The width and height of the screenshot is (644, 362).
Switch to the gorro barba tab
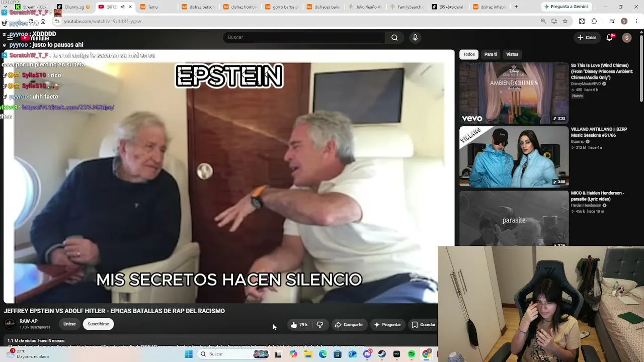[282, 7]
